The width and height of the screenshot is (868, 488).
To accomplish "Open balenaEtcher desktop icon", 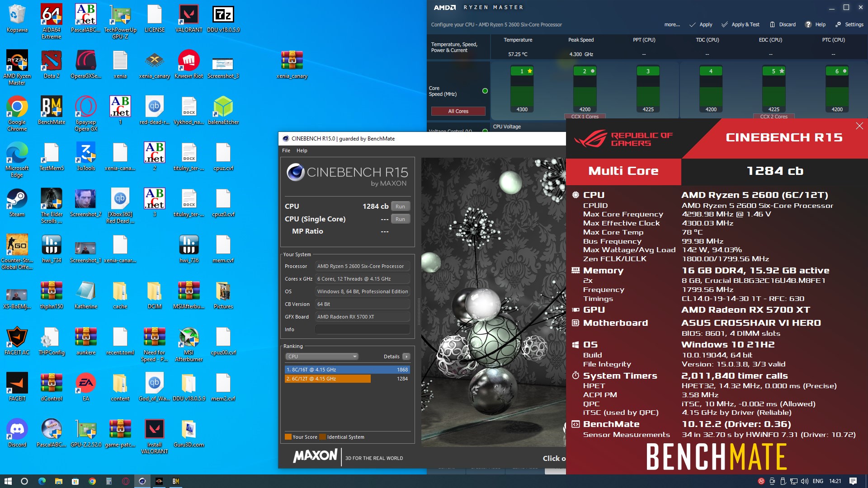I will pos(223,110).
